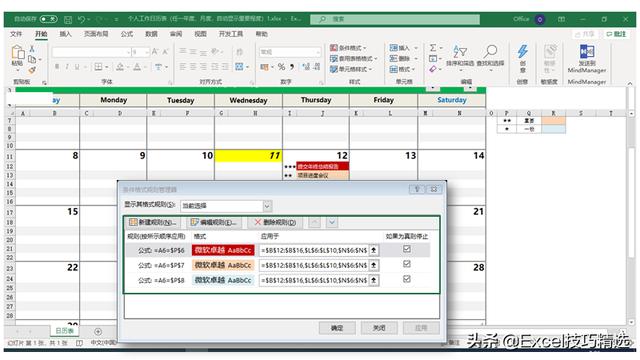The width and height of the screenshot is (640, 360).
Task: Click the Increase Decimal icon
Action: [x=306, y=67]
